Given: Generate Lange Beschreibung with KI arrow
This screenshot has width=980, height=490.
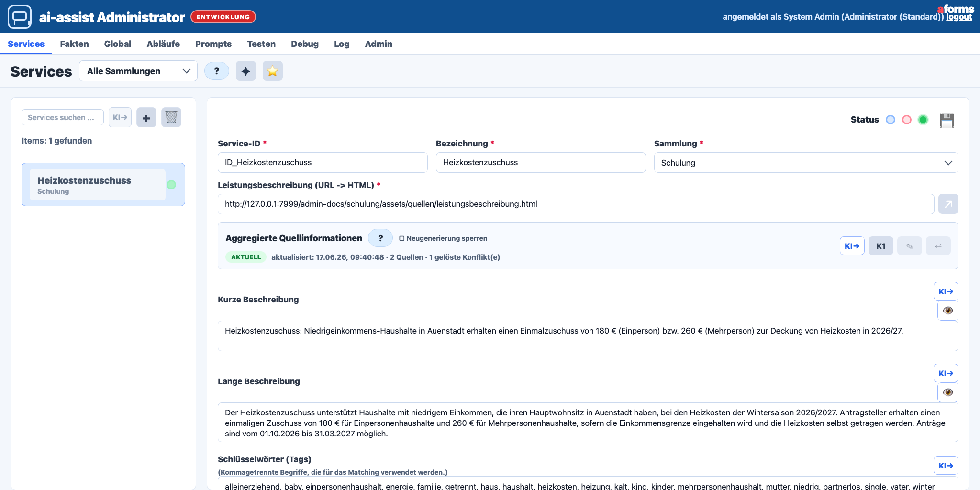Looking at the screenshot, I should coord(946,373).
